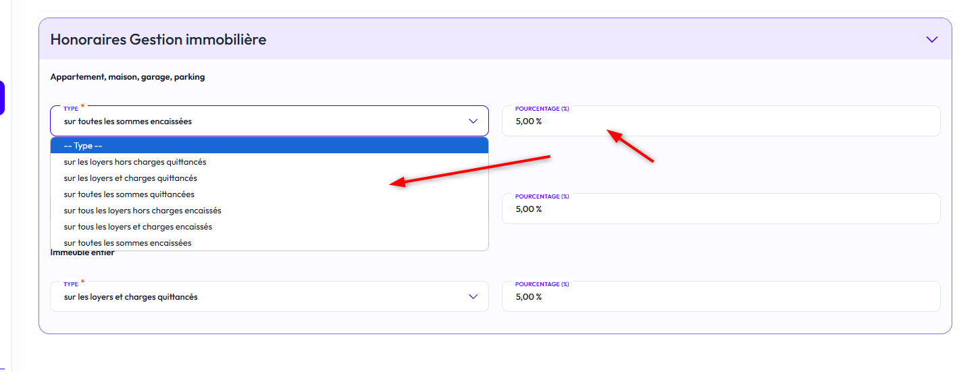Viewport: 980px width, 372px height.
Task: Collapse the Honoraires Gestion immobilière section chevron
Action: [x=932, y=40]
